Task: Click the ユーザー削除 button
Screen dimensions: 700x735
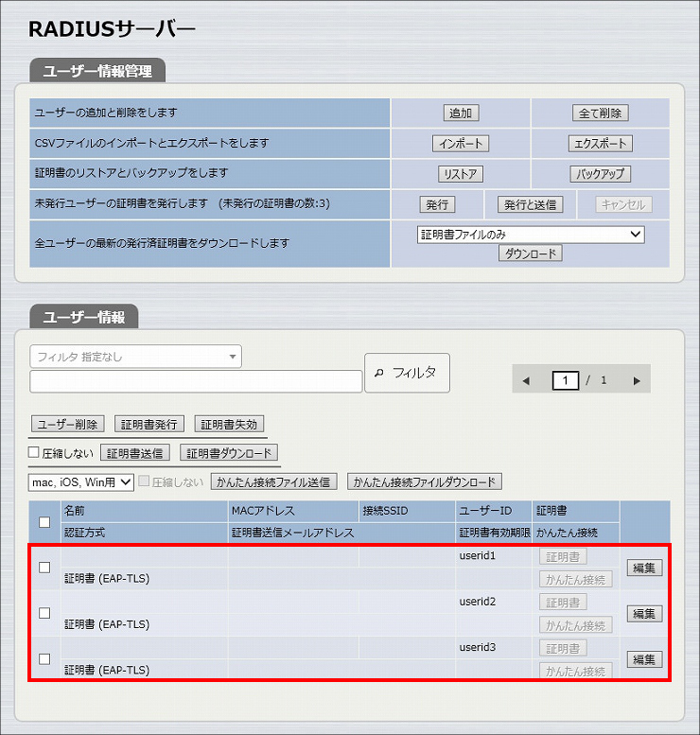Action: (67, 424)
